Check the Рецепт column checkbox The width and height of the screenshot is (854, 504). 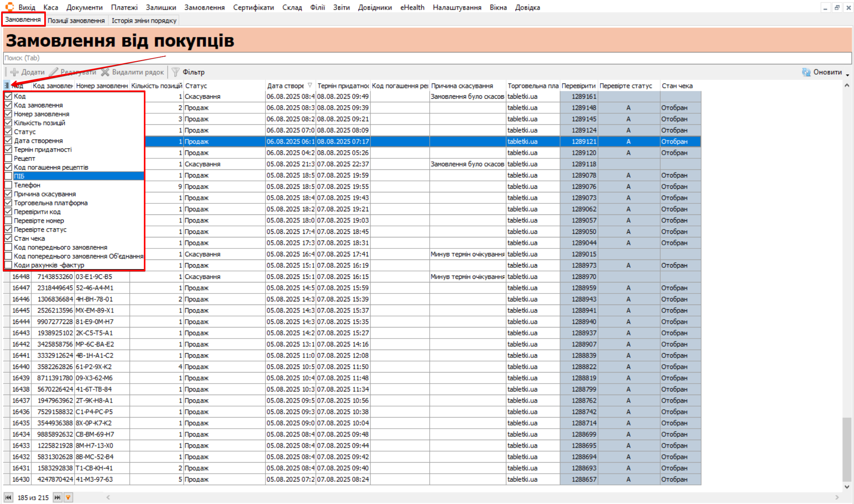[8, 158]
